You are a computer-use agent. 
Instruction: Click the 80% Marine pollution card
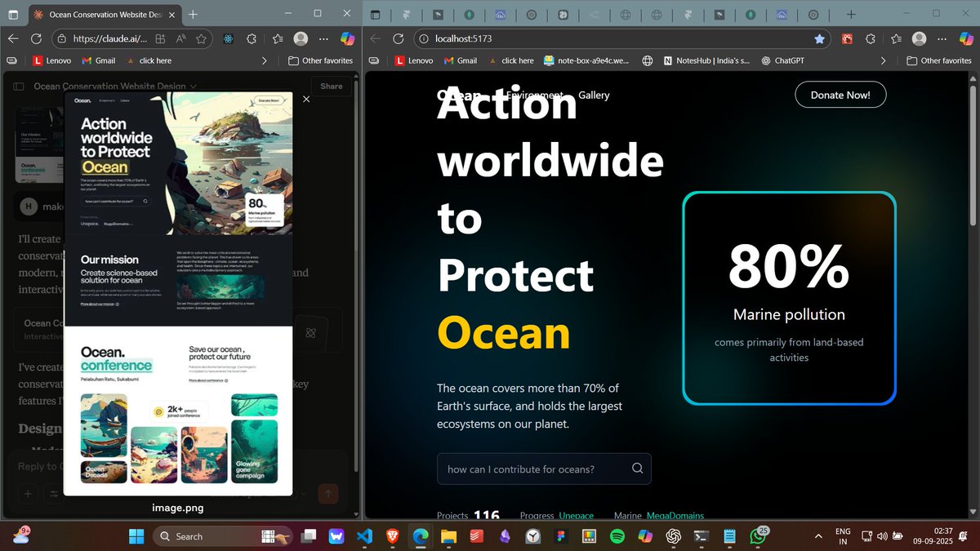coord(789,298)
